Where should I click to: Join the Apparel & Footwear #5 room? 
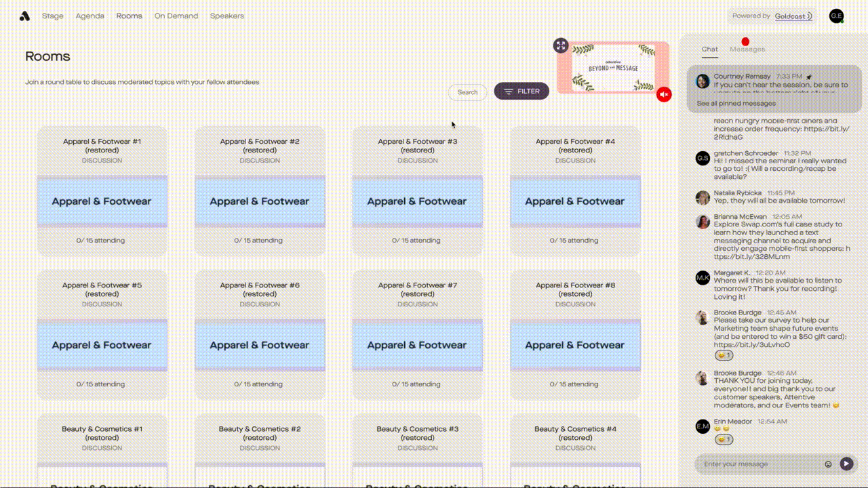pos(102,334)
